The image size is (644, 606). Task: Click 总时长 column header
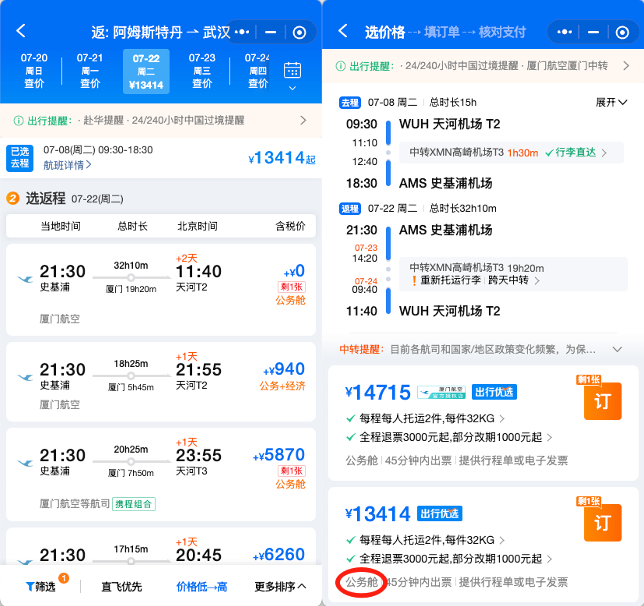pyautogui.click(x=132, y=226)
